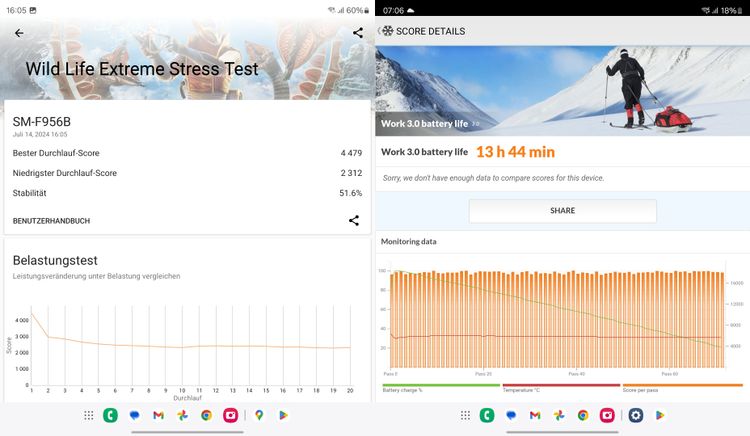The width and height of the screenshot is (750, 436).
Task: Open Messages app in right screen dock
Action: [x=511, y=415]
